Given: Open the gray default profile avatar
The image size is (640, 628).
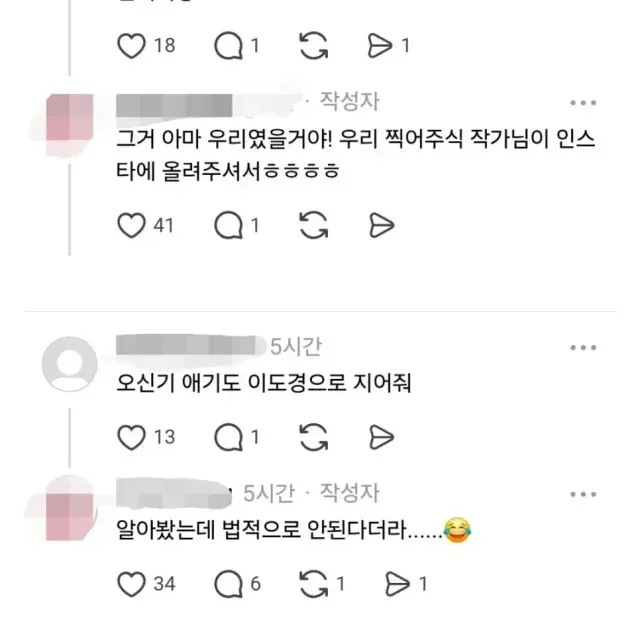Looking at the screenshot, I should 70,364.
